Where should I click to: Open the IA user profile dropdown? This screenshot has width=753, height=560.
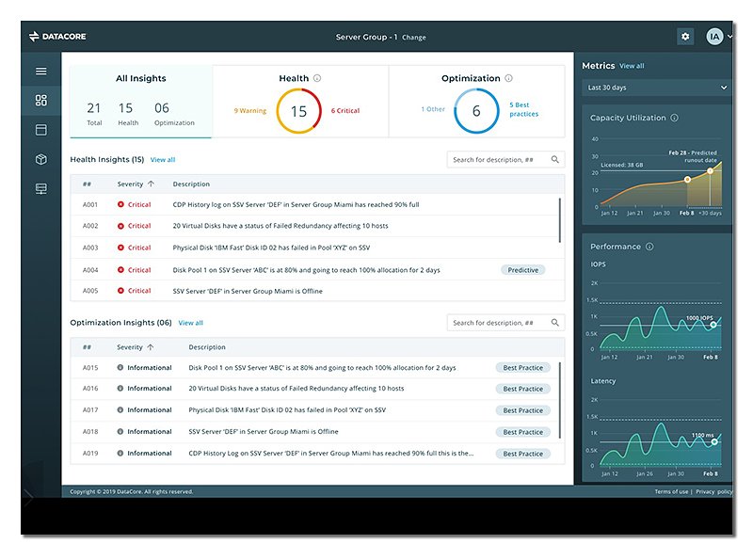719,37
